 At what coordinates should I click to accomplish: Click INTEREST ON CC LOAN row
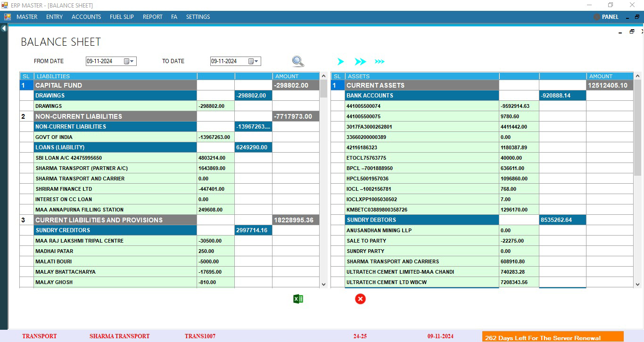point(169,199)
